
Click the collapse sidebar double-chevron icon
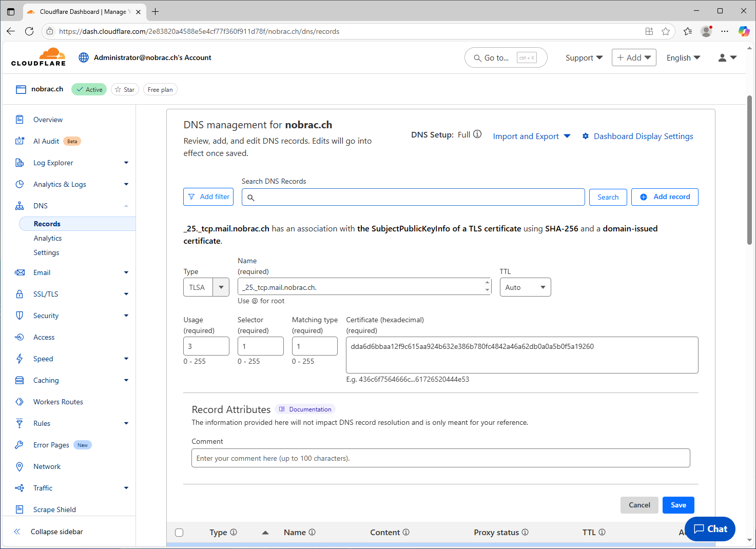(x=17, y=532)
